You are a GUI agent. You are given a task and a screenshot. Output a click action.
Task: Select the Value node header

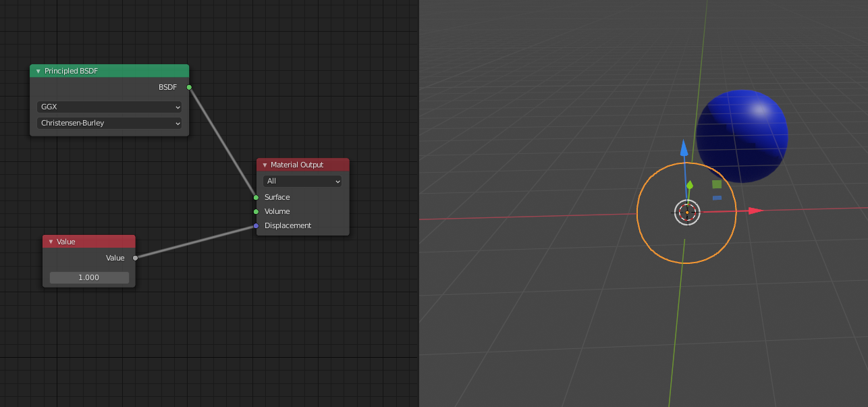coord(89,242)
